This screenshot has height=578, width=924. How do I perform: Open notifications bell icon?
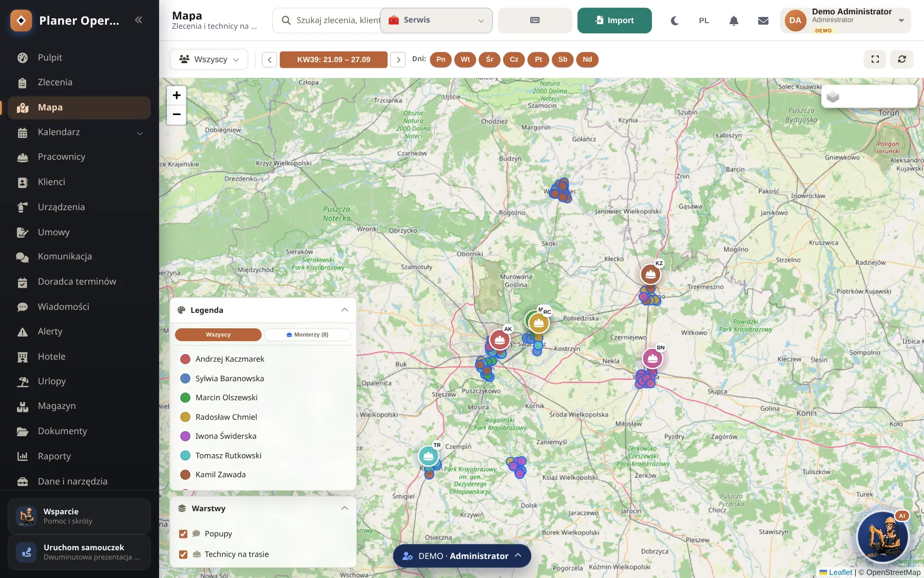coord(734,21)
